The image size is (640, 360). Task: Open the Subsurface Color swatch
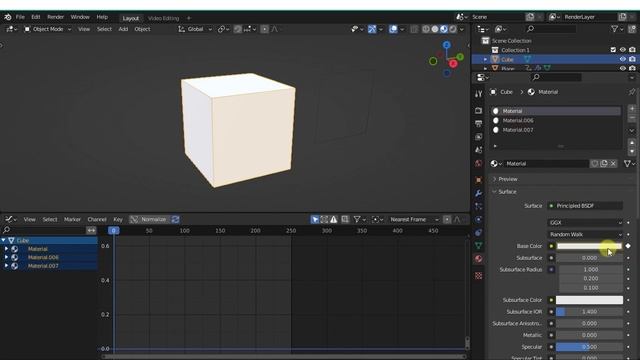click(x=589, y=300)
